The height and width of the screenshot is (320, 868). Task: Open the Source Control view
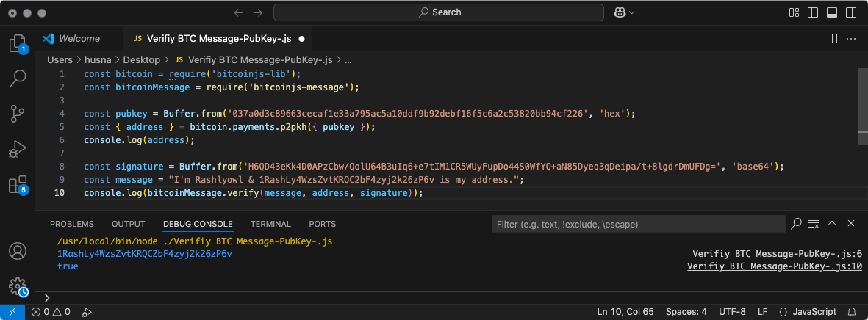[x=18, y=114]
